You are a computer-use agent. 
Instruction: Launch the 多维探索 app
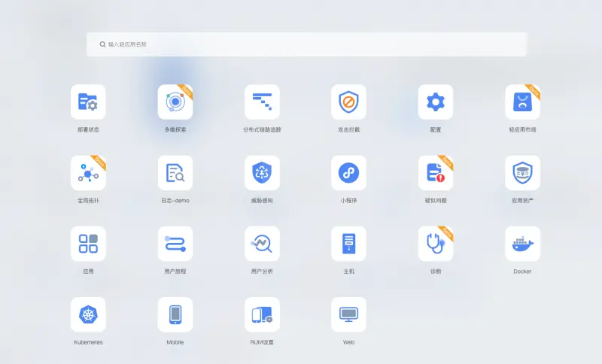175,102
